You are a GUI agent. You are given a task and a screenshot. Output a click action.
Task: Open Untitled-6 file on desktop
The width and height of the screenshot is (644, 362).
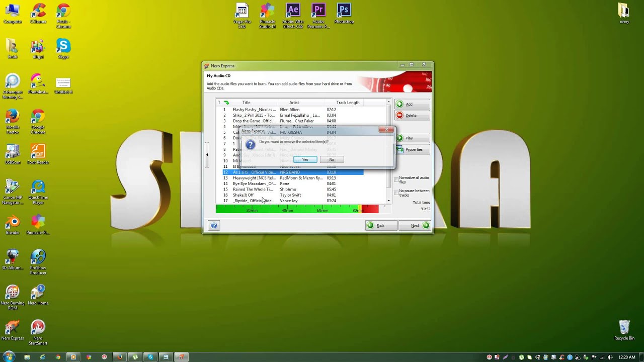63,85
